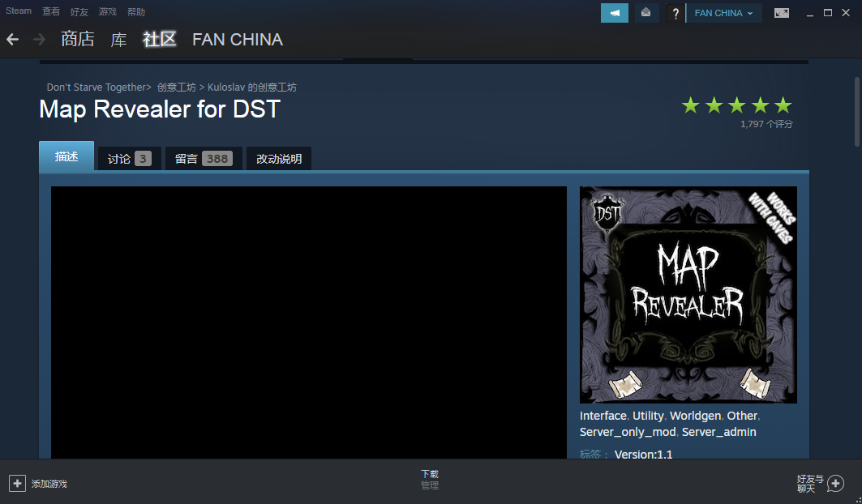The height and width of the screenshot is (504, 862).
Task: Open the 下载 管理 downloads manager
Action: click(x=430, y=479)
